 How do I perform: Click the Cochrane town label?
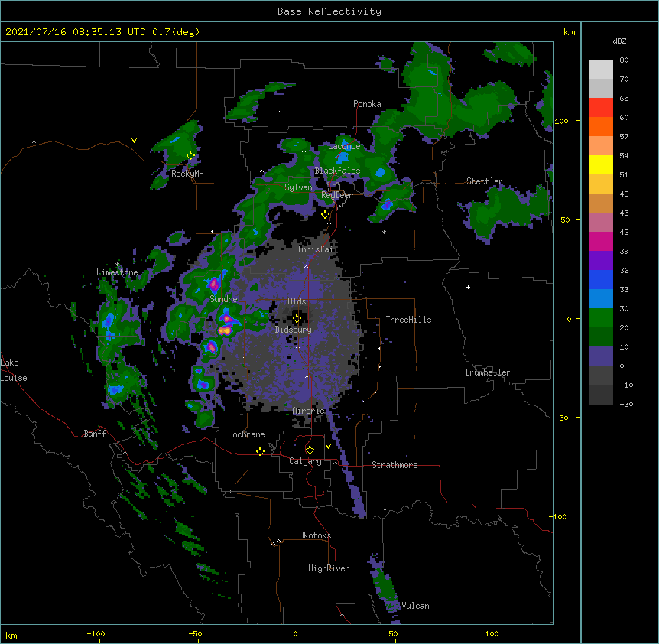(x=246, y=434)
